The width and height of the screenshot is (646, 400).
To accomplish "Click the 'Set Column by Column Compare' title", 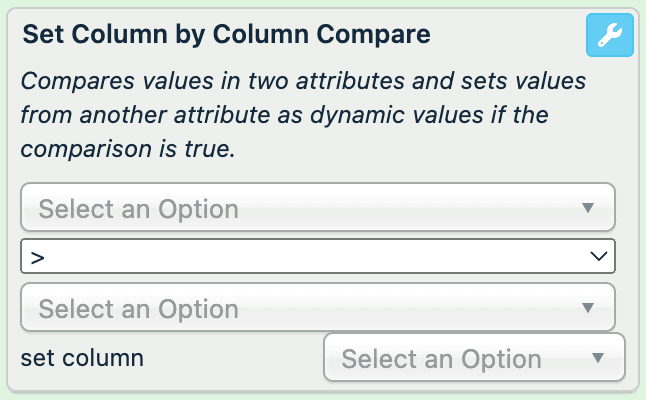I will point(226,34).
